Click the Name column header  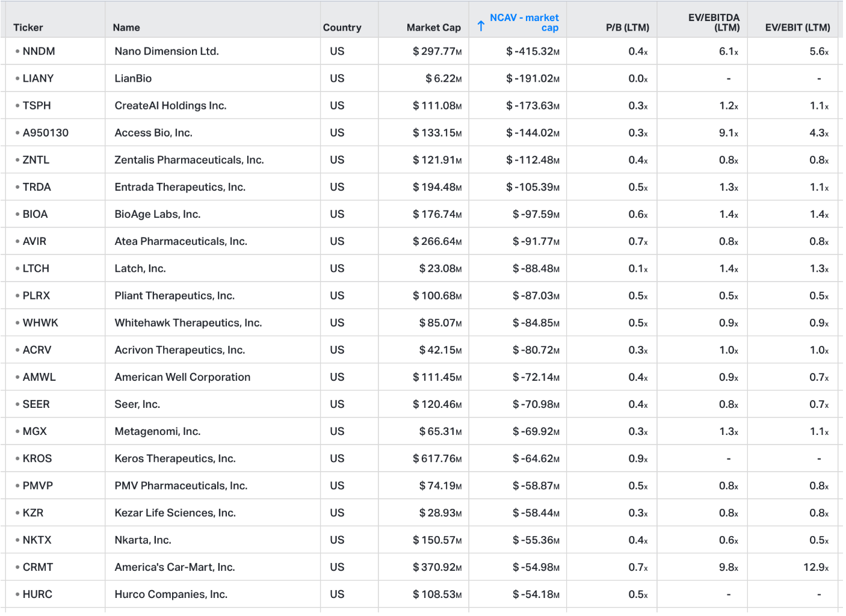point(126,28)
